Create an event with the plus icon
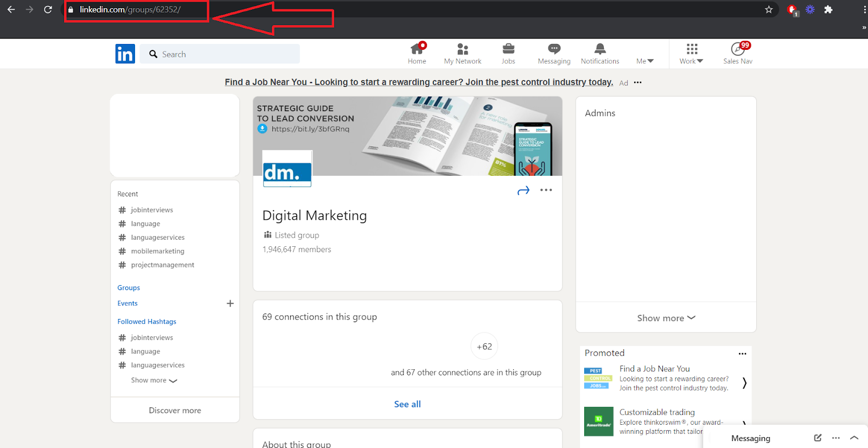 (x=230, y=303)
